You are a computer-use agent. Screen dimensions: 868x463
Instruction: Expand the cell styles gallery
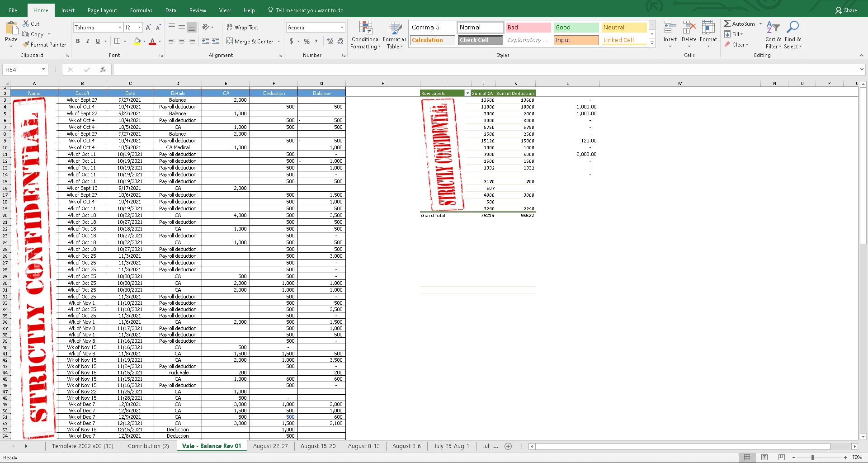click(x=652, y=43)
